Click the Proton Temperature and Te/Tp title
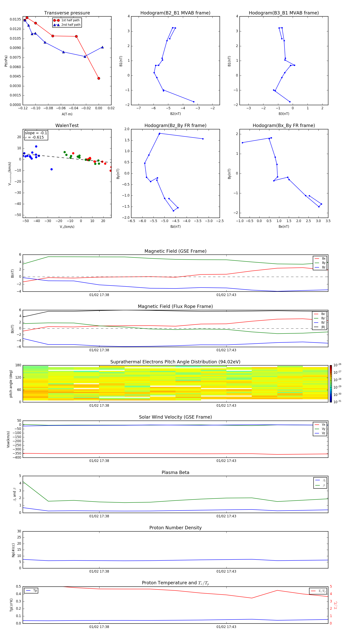The height and width of the screenshot is (644, 351). pyautogui.click(x=175, y=583)
